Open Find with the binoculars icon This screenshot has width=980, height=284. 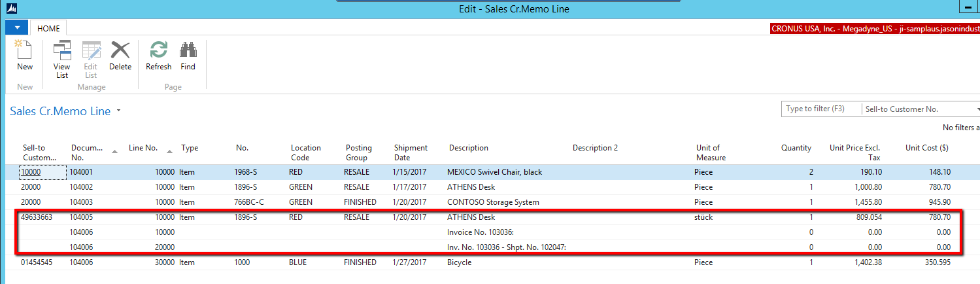[188, 51]
